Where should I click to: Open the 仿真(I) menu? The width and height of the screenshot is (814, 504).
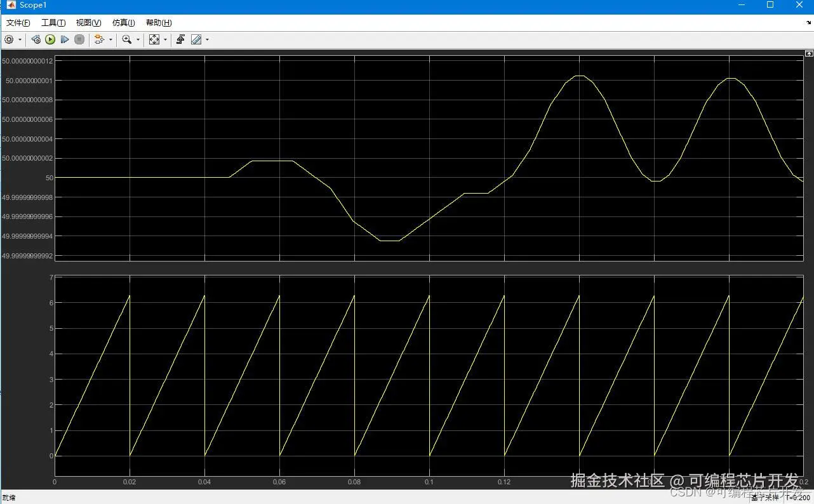coord(123,23)
